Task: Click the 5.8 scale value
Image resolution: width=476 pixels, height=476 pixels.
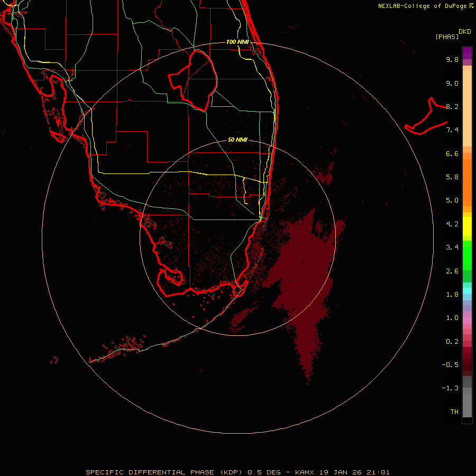Action: 452,177
